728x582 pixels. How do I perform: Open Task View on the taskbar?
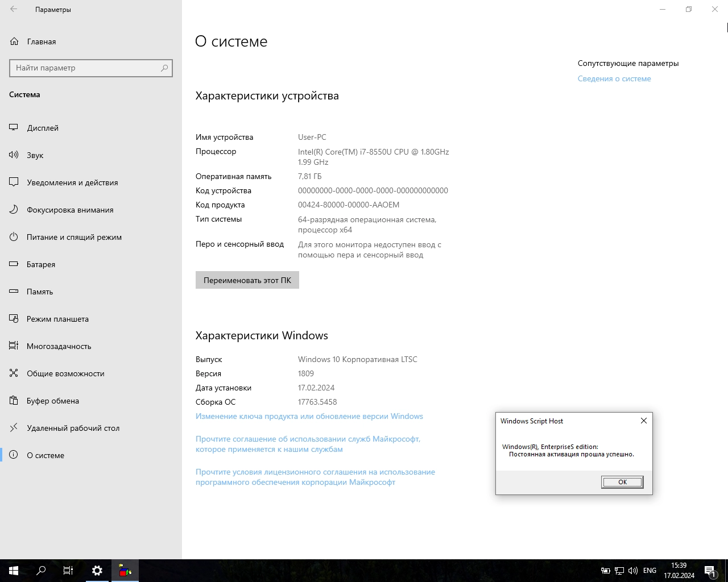[68, 571]
